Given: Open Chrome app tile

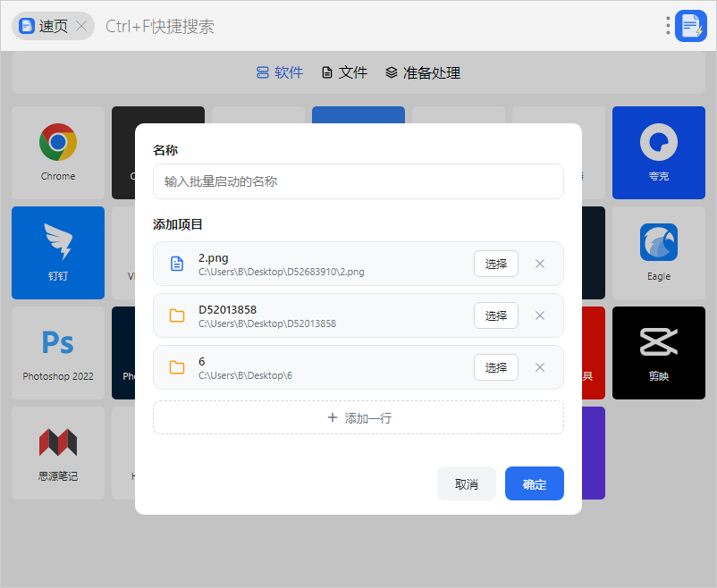Looking at the screenshot, I should (x=58, y=153).
